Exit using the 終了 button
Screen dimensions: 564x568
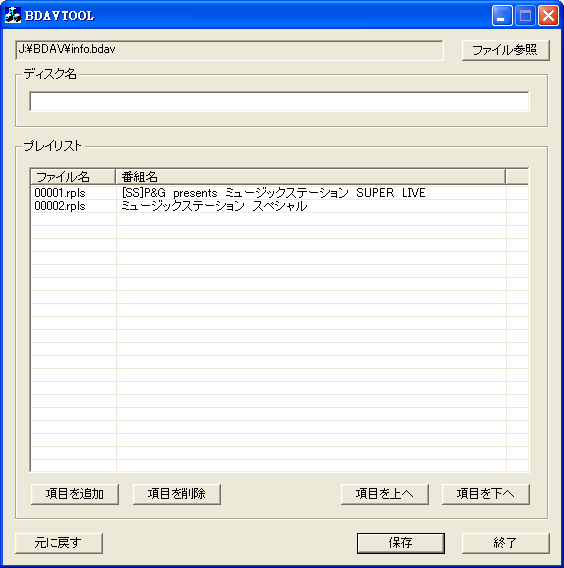point(506,543)
